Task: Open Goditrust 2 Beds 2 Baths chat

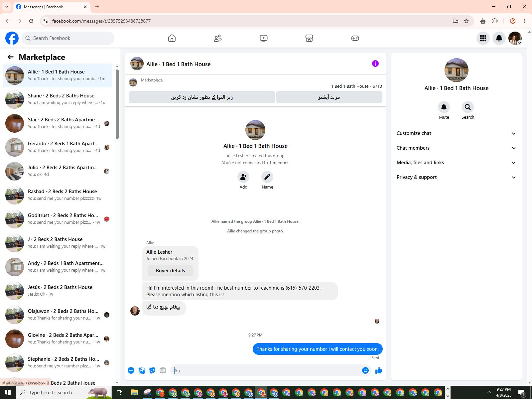Action: click(x=57, y=219)
